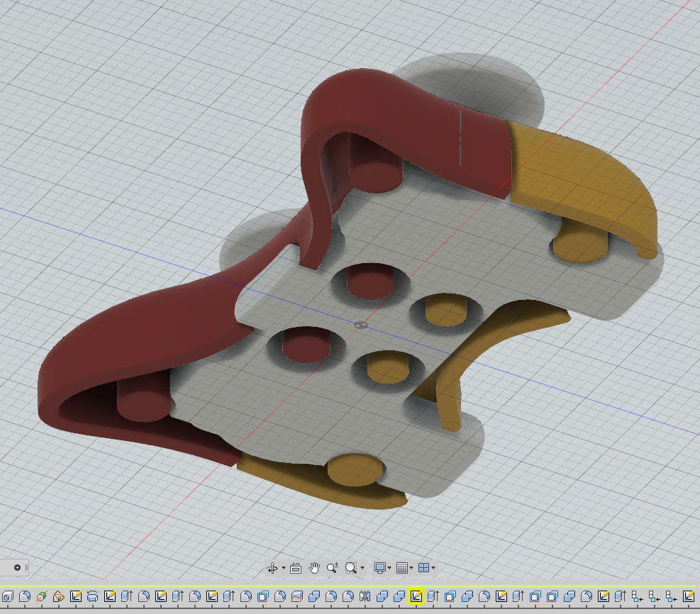Viewport: 700px width, 614px height.
Task: Select the origin point at canvas center
Action: (x=361, y=325)
